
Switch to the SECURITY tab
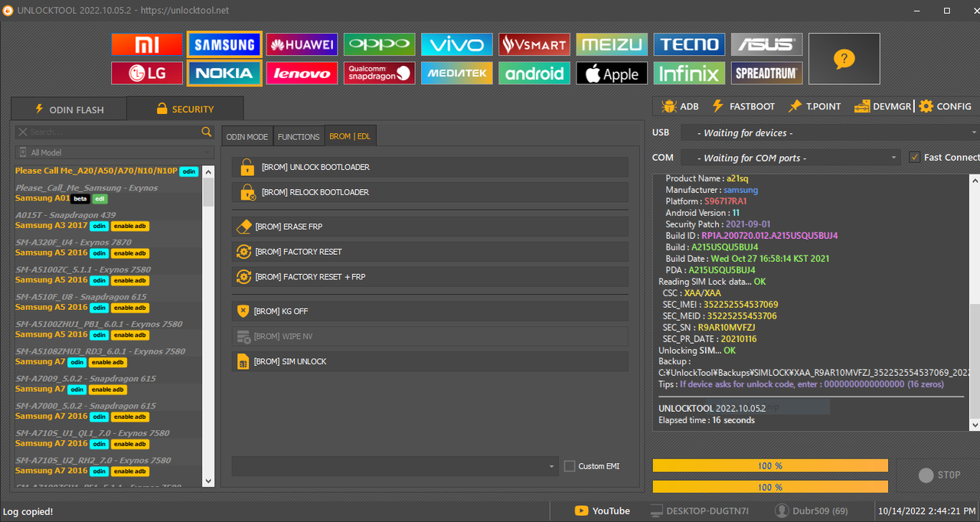point(185,109)
